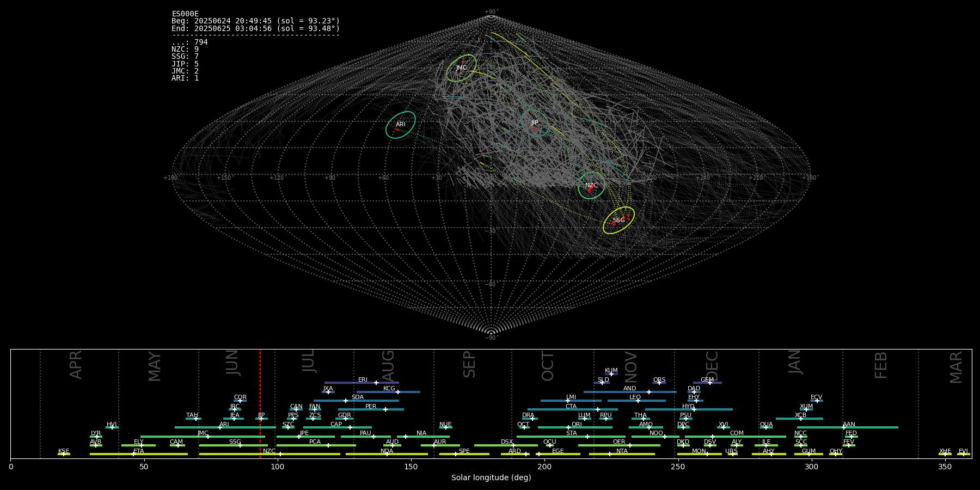Click the KSE shower label in timeline
This screenshot has height=490, width=980.
tap(64, 451)
